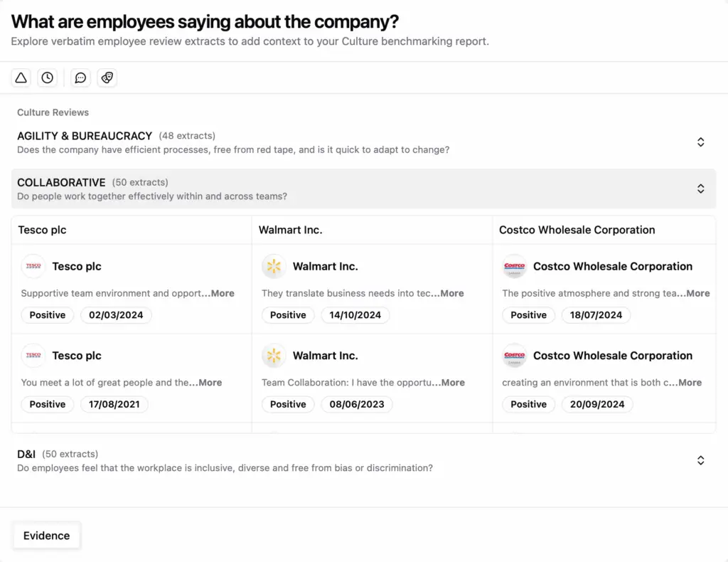
Task: Expand the D&I reviews section
Action: pyautogui.click(x=700, y=460)
